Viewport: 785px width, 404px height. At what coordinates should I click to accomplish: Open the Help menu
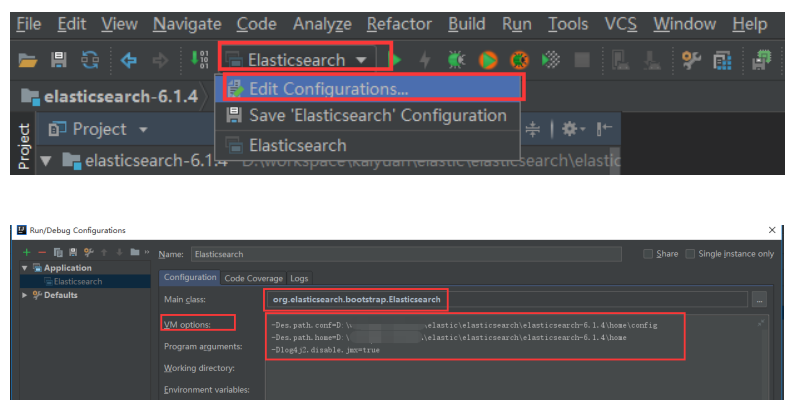click(x=749, y=24)
